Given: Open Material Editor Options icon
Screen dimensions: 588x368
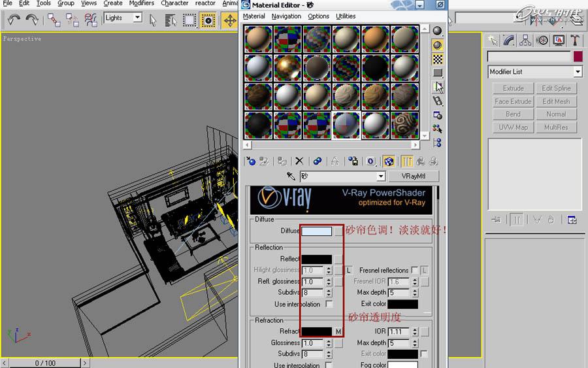Looking at the screenshot, I should point(437,115).
